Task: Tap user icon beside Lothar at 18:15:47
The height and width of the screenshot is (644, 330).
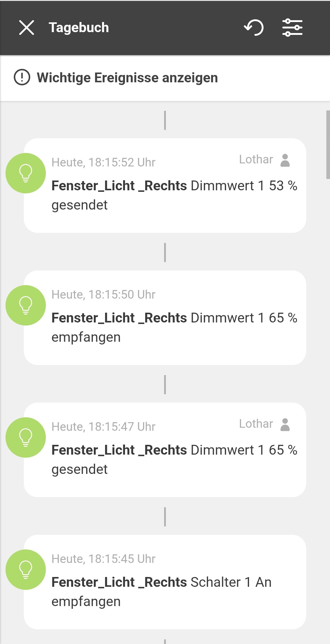Action: [x=285, y=424]
